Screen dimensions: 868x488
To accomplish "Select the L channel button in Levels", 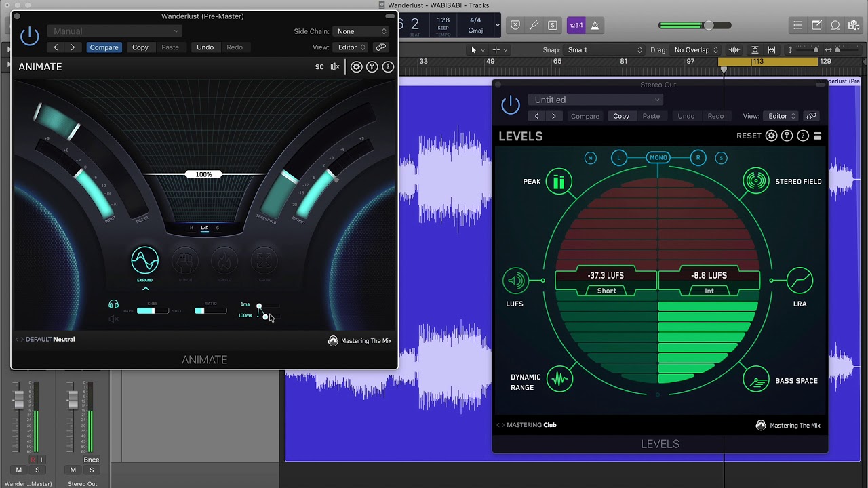I will [x=618, y=157].
